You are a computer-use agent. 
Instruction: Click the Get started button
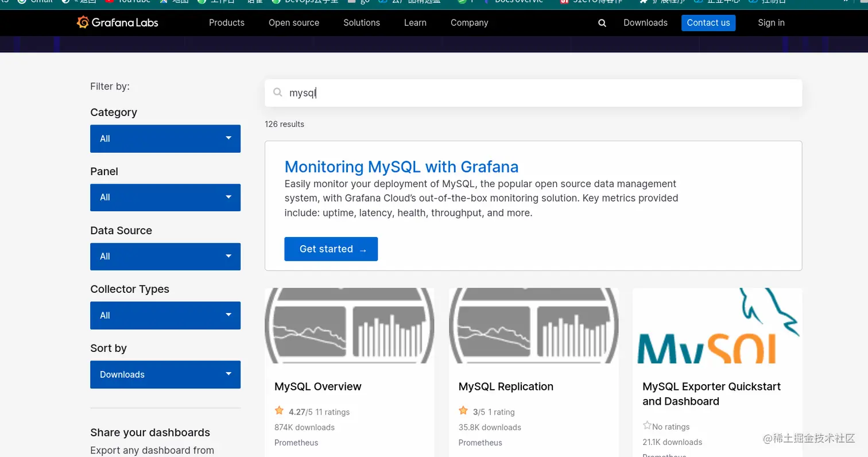pyautogui.click(x=331, y=249)
